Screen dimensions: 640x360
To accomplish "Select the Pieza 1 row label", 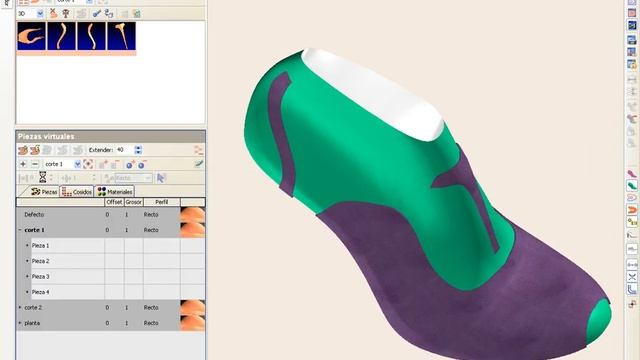I will pyautogui.click(x=40, y=245).
